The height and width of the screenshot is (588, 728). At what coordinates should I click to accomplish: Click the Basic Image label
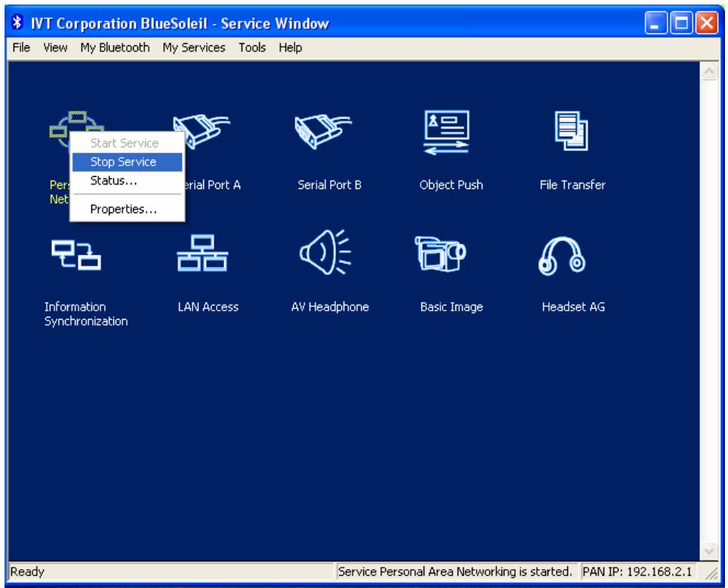pyautogui.click(x=452, y=307)
